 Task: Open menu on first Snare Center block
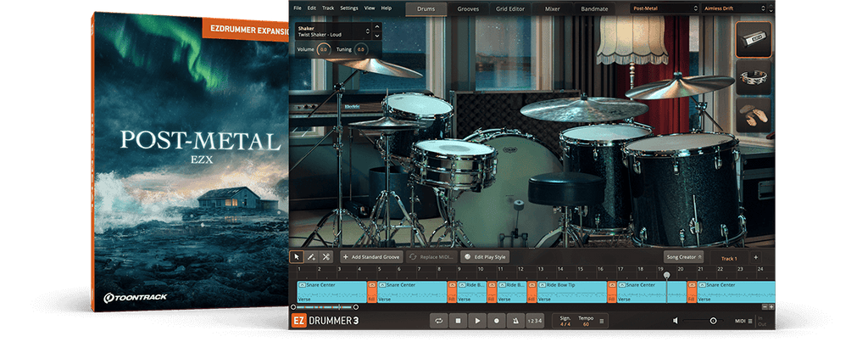(x=302, y=285)
